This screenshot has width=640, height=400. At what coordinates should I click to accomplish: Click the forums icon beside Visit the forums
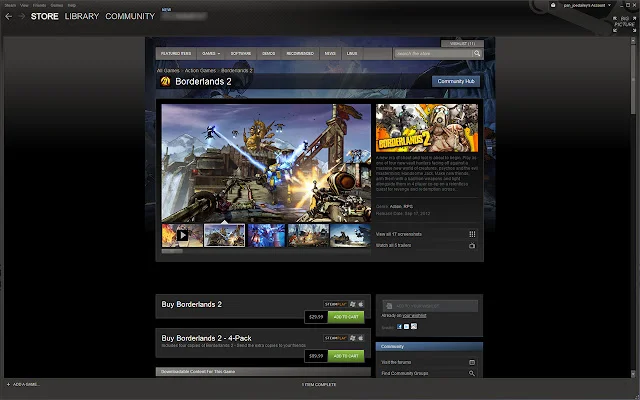pyautogui.click(x=472, y=362)
